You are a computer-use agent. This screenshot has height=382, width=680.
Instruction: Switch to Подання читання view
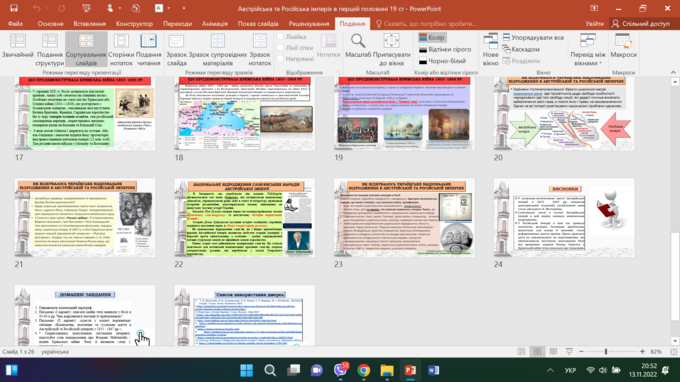[148, 50]
